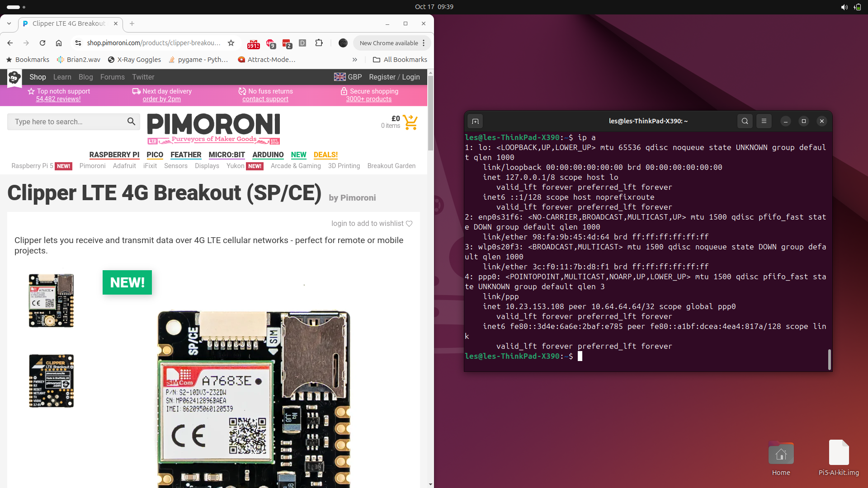868x488 pixels.
Task: Close the Clipper LTE 4G Breakout tab
Action: tap(116, 23)
